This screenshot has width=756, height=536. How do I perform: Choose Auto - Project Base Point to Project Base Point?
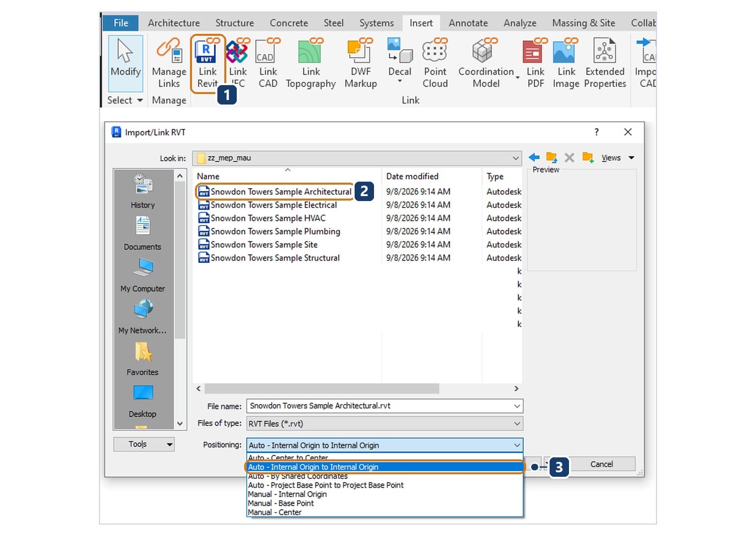click(x=384, y=485)
